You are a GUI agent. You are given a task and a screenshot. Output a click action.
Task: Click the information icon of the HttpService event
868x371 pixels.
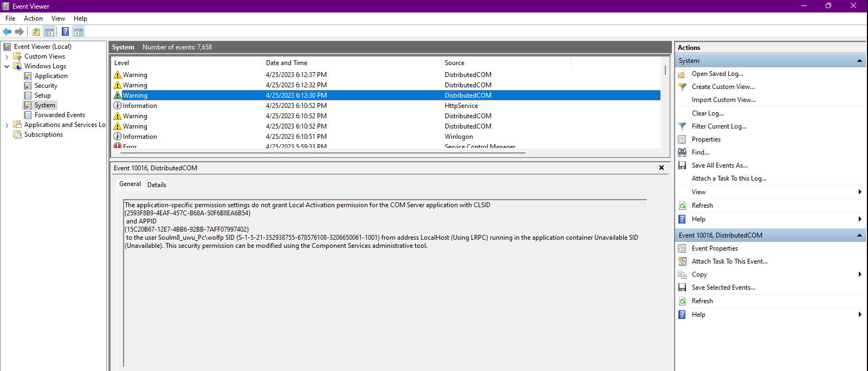(118, 106)
